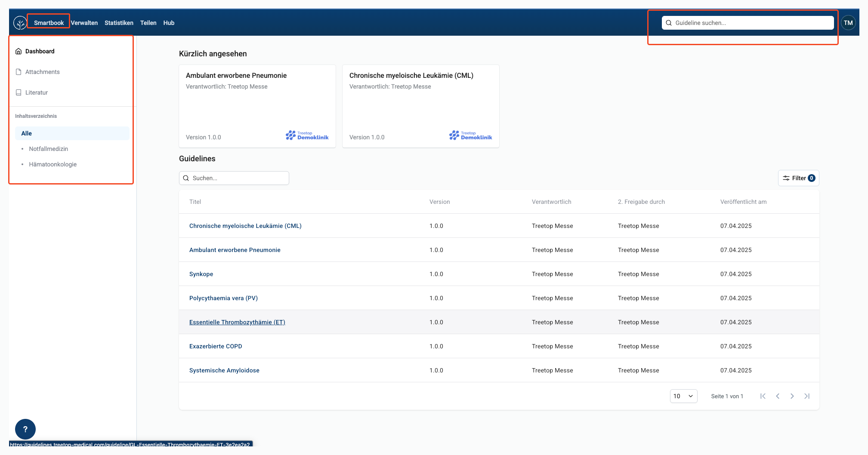
Task: Switch to the Verwalten tab
Action: [84, 23]
